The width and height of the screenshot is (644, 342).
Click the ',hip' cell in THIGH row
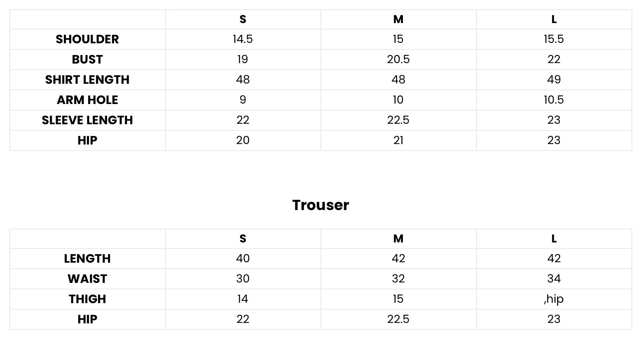coord(554,299)
